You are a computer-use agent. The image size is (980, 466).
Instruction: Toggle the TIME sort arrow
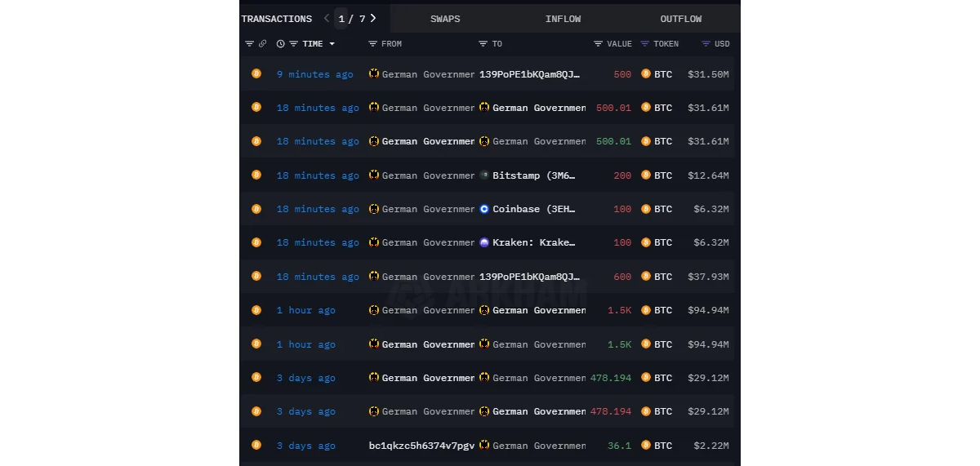(x=332, y=44)
